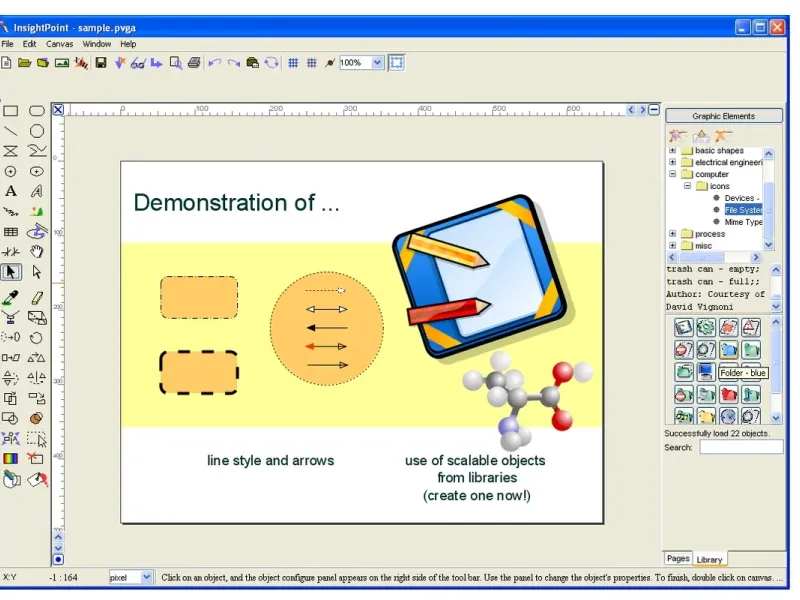Viewport: 800px width, 600px height.
Task: Toggle the grid display icon
Action: pyautogui.click(x=293, y=63)
